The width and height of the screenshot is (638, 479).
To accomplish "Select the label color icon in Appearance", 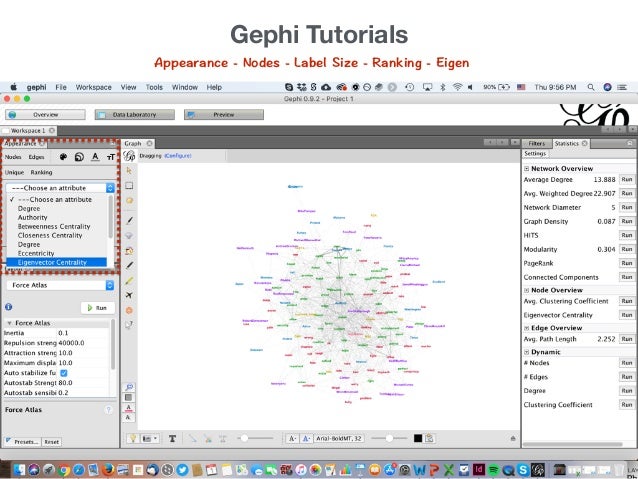I will click(95, 157).
